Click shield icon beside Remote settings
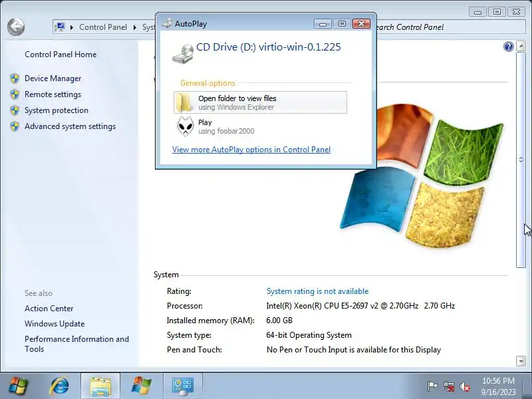 (x=15, y=94)
